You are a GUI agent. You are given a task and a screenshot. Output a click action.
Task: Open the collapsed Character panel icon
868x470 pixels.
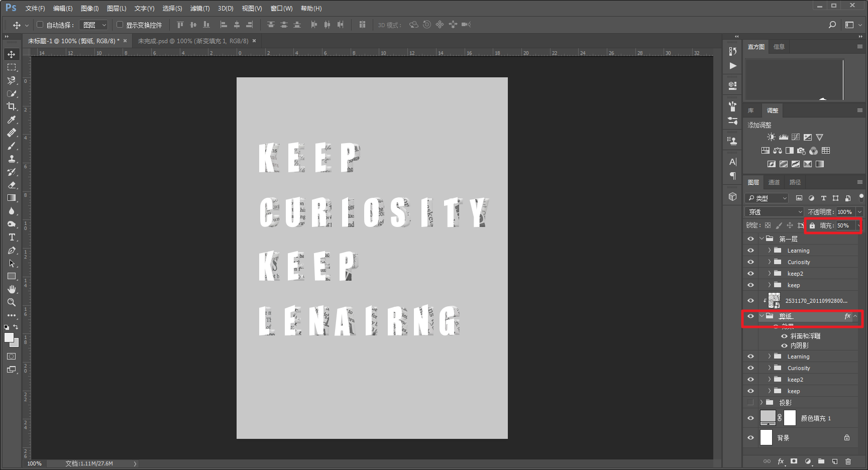[x=733, y=162]
